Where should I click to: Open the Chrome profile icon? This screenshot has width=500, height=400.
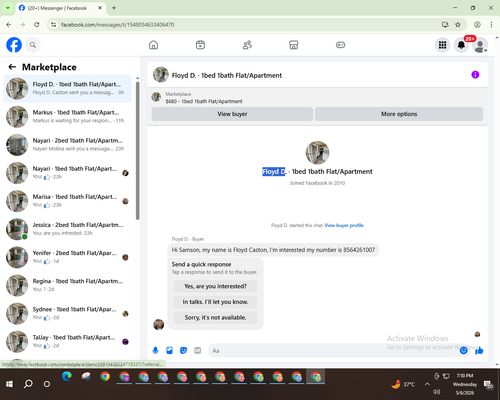(477, 24)
